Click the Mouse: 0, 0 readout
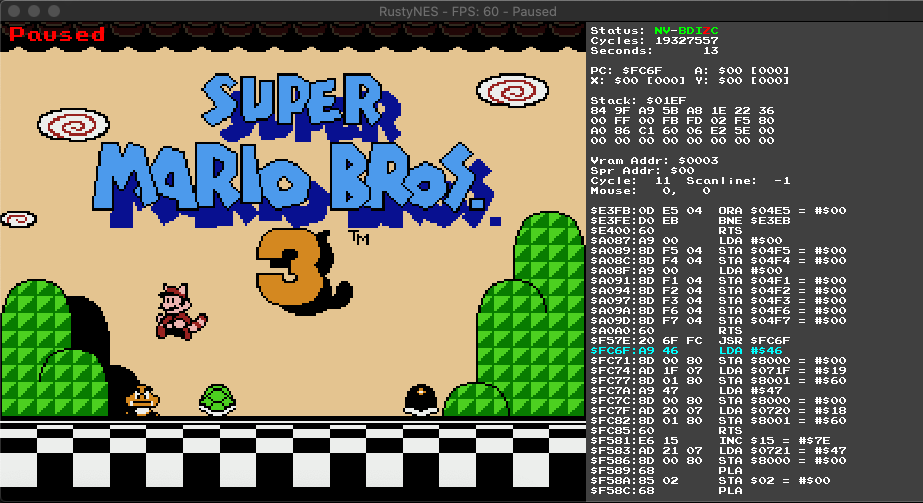Viewport: 923px width, 503px height. [x=650, y=191]
